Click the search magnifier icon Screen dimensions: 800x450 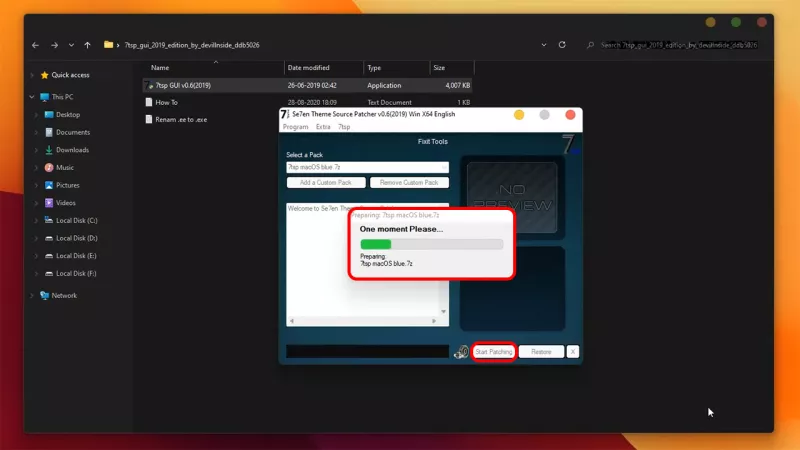point(590,45)
